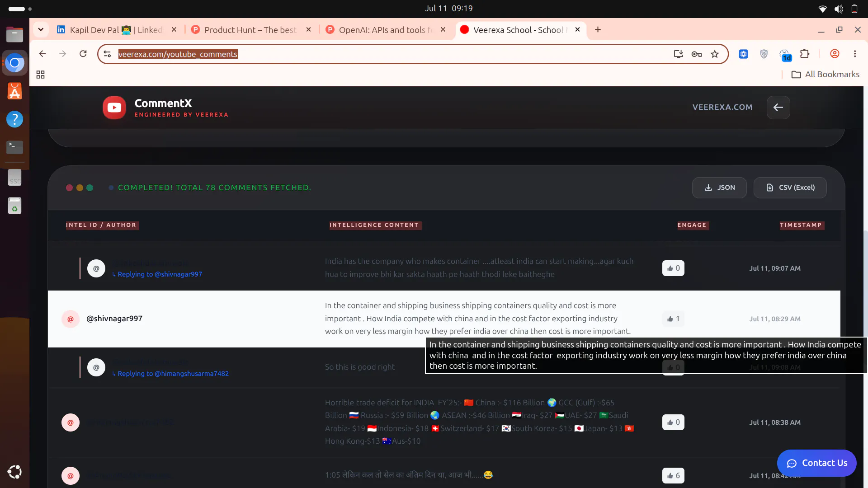
Task: Download comments as JSON
Action: point(719,188)
